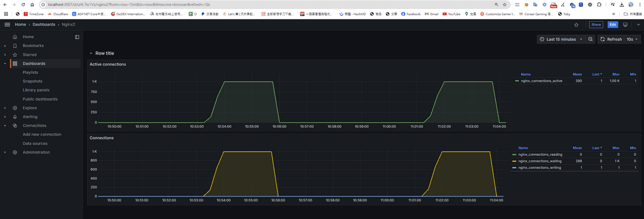644x219 pixels.
Task: Open Public dashboards in sidebar
Action: tap(40, 99)
